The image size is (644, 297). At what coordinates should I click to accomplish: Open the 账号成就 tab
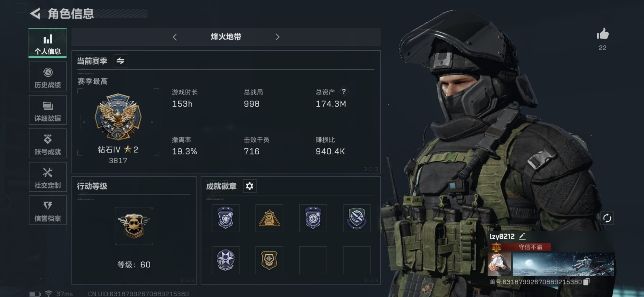tap(48, 143)
